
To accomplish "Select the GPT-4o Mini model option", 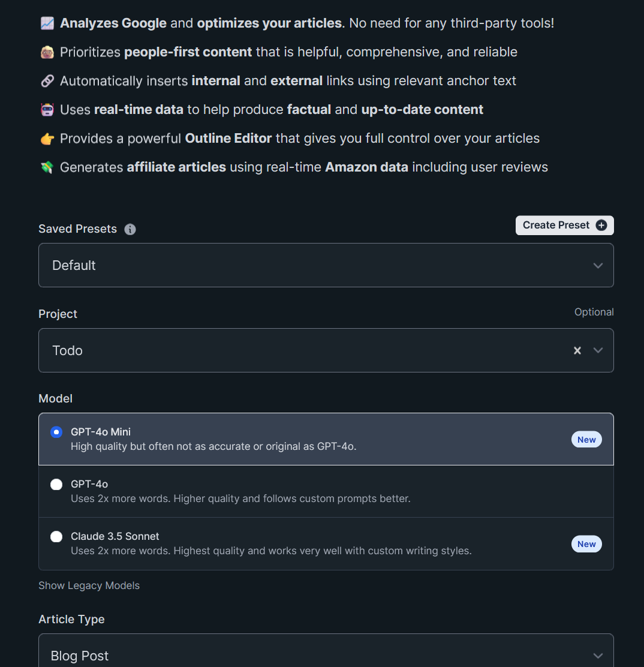I will (56, 432).
